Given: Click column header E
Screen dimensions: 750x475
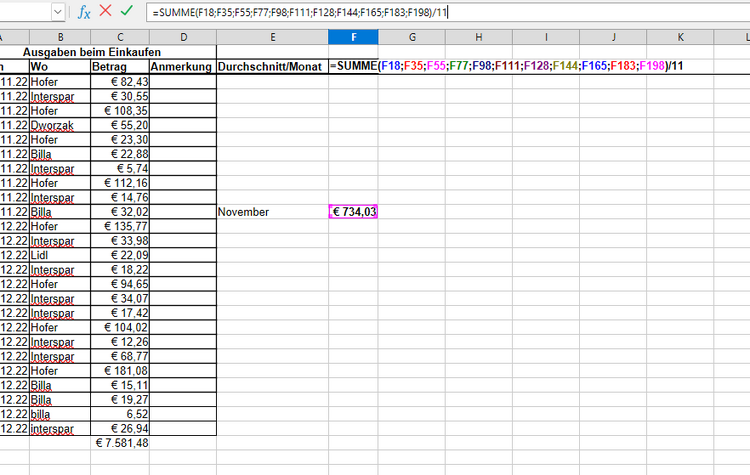Looking at the screenshot, I should click(x=272, y=37).
